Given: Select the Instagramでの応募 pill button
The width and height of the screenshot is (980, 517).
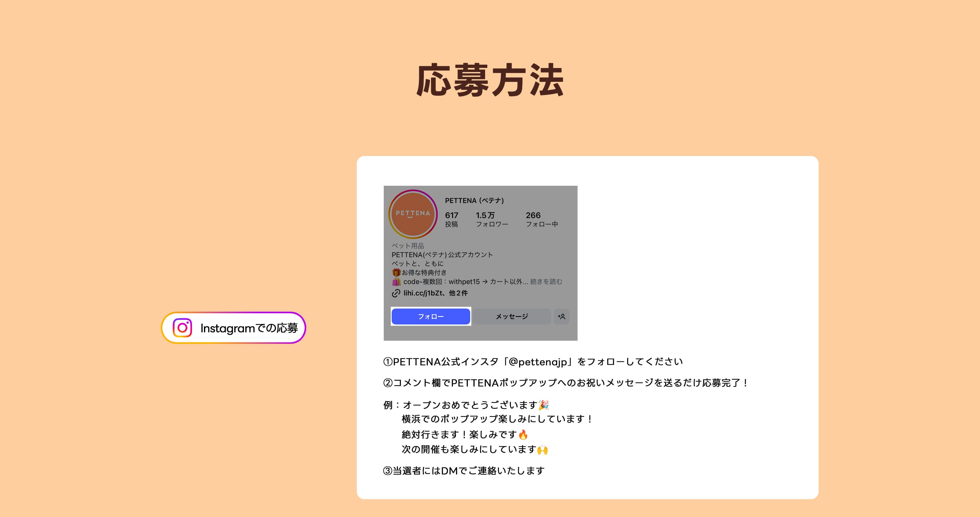Looking at the screenshot, I should coord(234,328).
